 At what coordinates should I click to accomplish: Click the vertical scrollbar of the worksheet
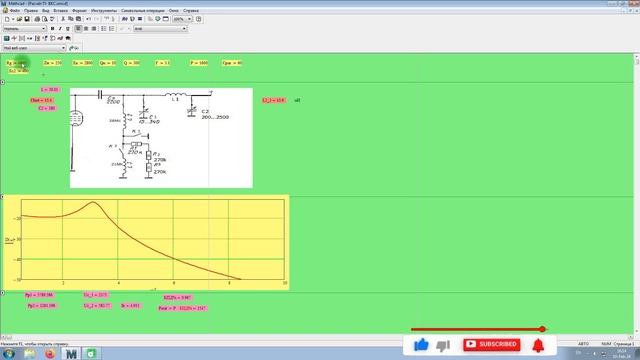point(637,194)
